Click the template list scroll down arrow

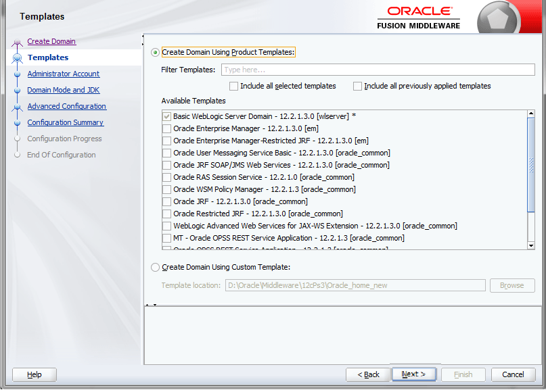point(531,245)
